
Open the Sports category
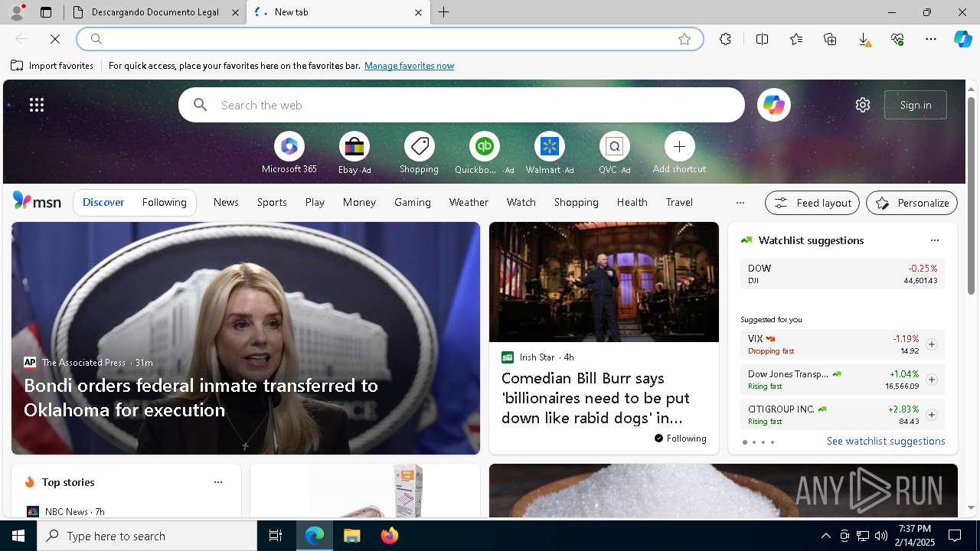[272, 203]
